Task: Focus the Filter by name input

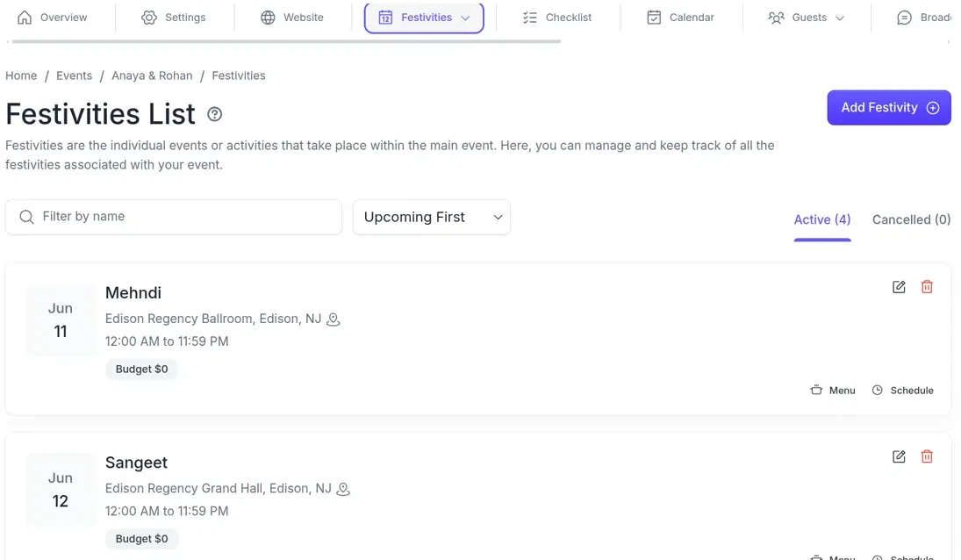Action: 174,217
